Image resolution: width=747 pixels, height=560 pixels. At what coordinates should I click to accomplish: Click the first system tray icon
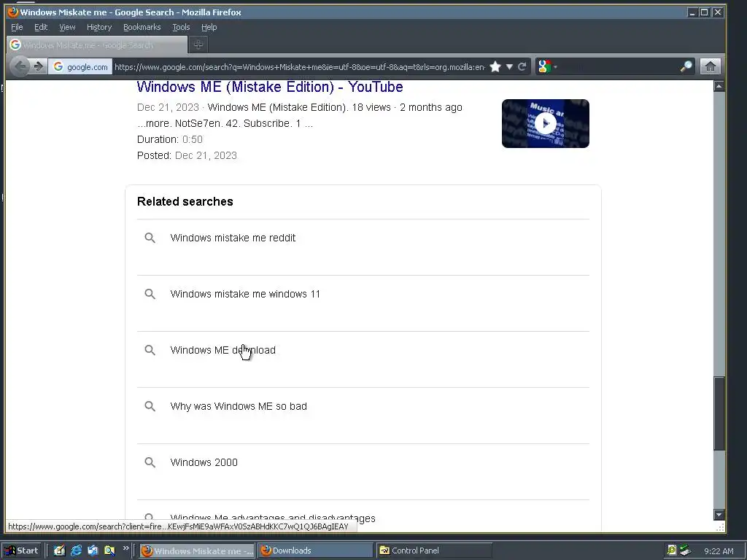coord(671,551)
